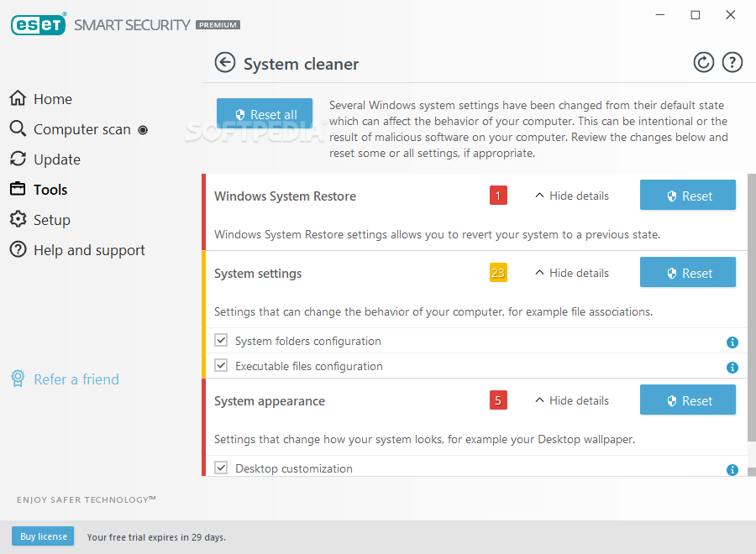
Task: Open the Update page
Action: (57, 159)
